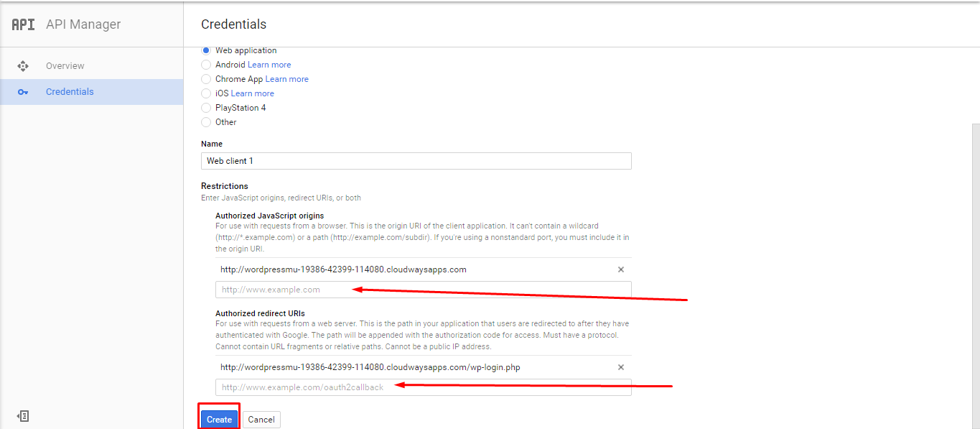Click the Credentials key icon

(23, 92)
